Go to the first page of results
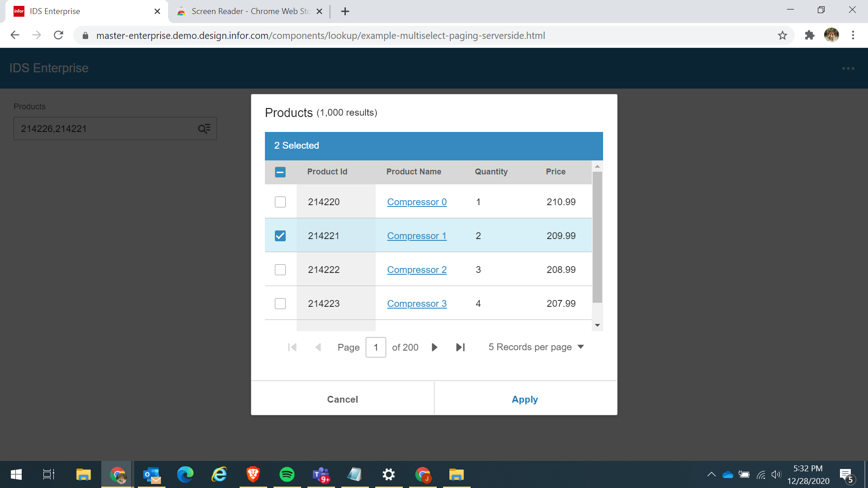The image size is (868, 488). (292, 347)
